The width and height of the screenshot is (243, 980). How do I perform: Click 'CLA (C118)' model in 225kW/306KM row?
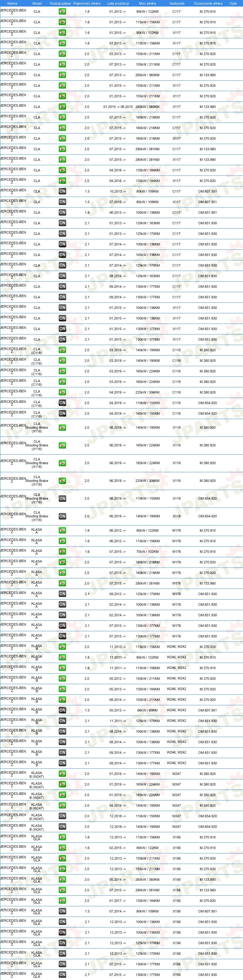[37, 393]
